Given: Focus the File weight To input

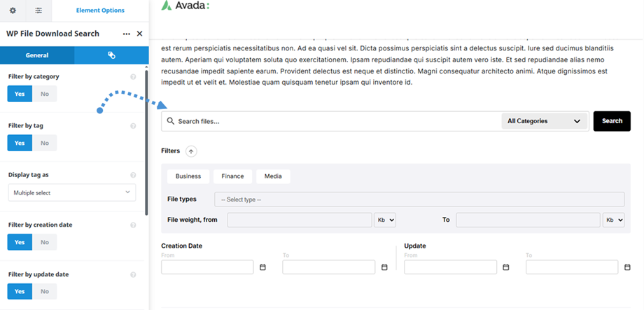Looking at the screenshot, I should (x=528, y=220).
